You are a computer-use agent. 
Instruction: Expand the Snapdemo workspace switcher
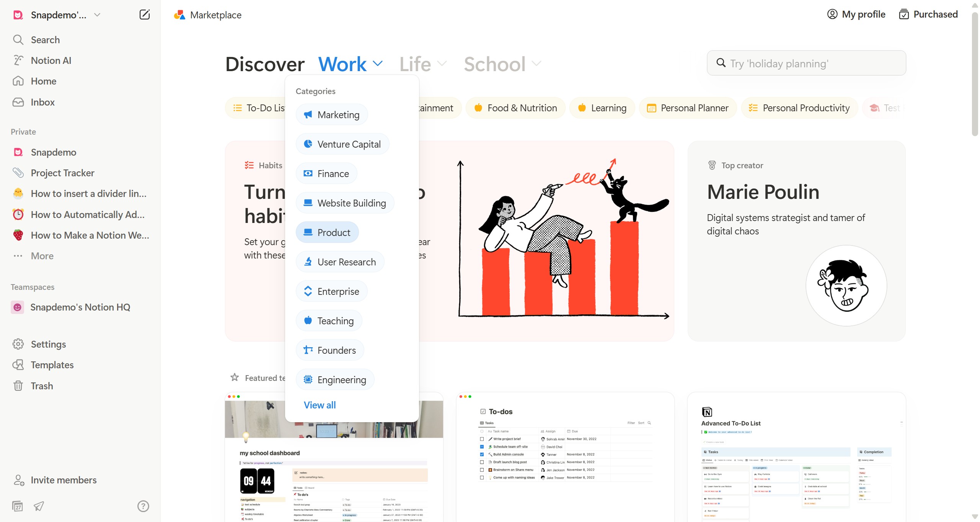point(57,15)
